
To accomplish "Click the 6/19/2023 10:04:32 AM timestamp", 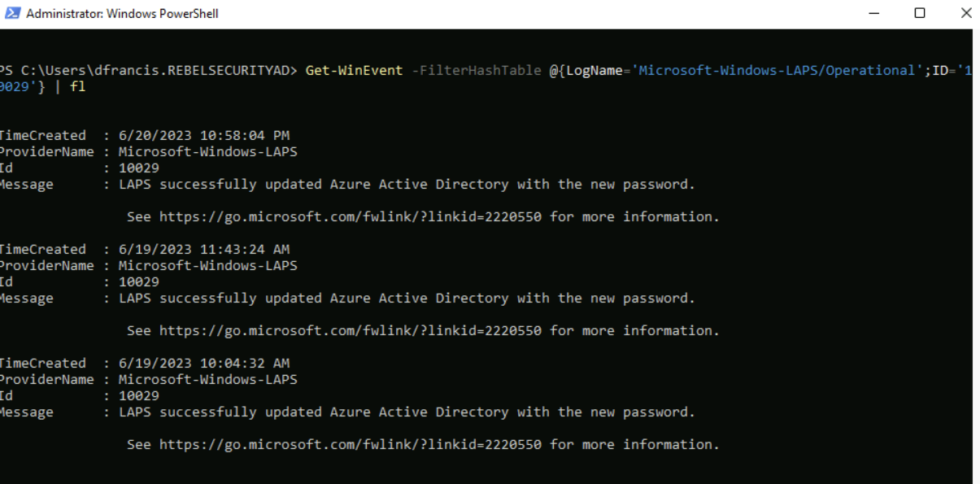I will (x=204, y=364).
